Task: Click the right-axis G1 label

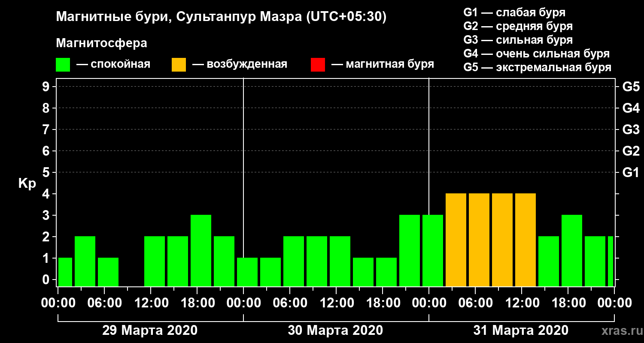Action: coord(631,172)
